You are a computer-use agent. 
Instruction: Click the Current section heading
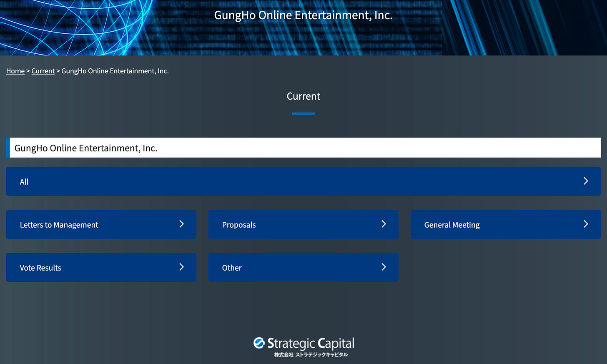(x=303, y=96)
